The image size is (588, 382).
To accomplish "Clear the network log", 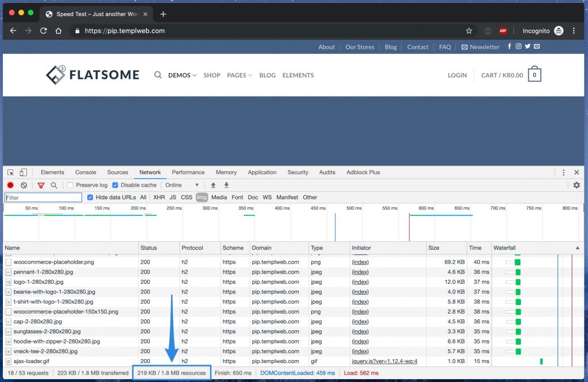I will pos(24,185).
